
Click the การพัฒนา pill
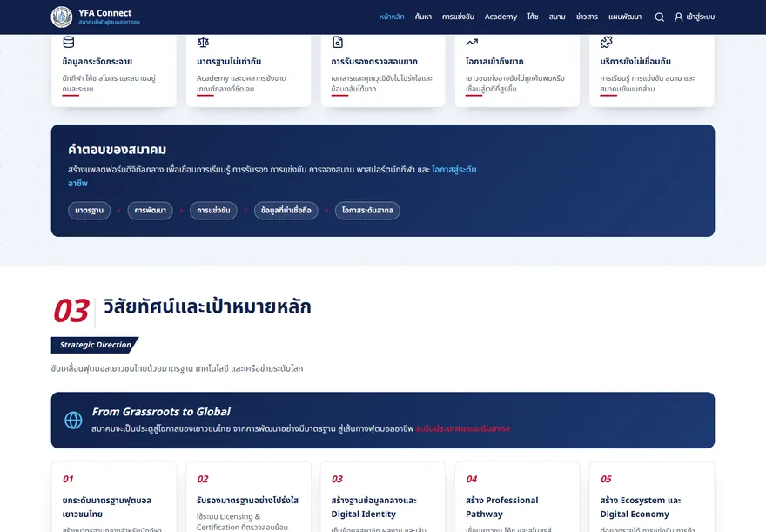click(x=150, y=211)
